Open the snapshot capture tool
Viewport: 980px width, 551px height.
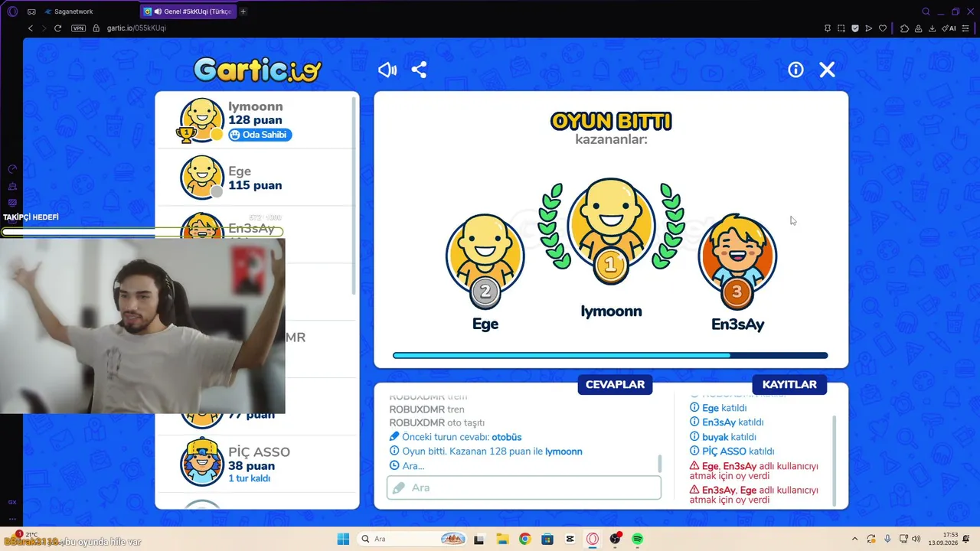coord(841,28)
